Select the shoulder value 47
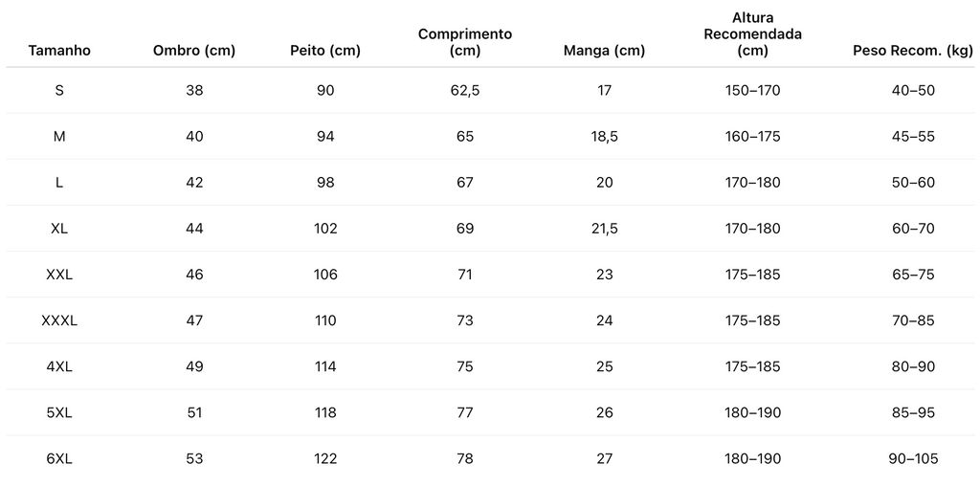The image size is (980, 486). click(x=194, y=320)
